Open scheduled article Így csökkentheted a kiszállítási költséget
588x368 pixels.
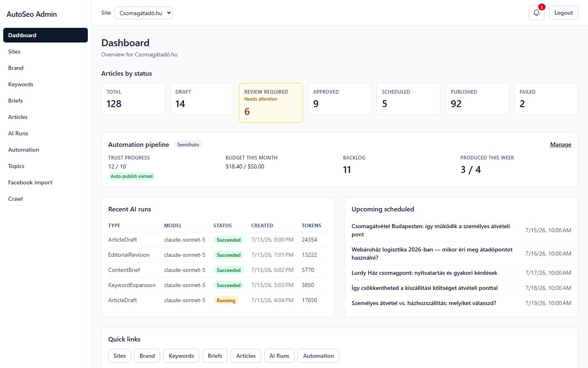tap(425, 288)
